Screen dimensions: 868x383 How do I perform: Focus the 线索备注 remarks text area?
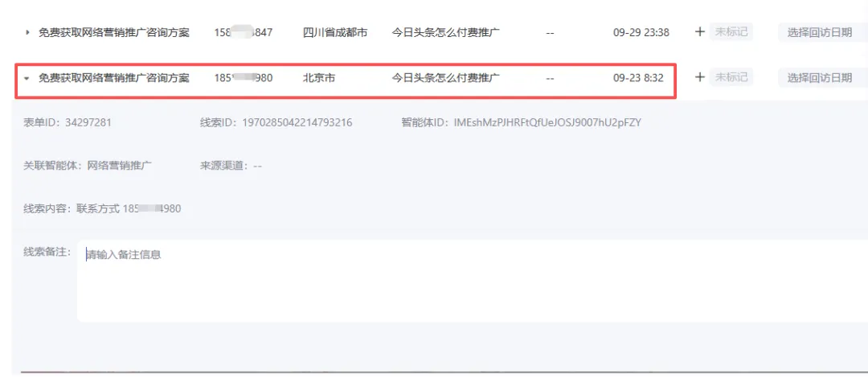(466, 280)
